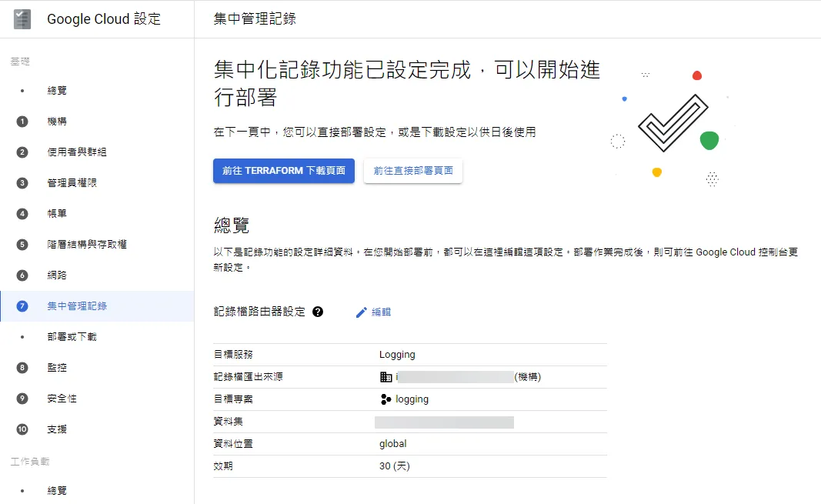The height and width of the screenshot is (504, 821).
Task: Go to step 8 監控
Action: 56,367
